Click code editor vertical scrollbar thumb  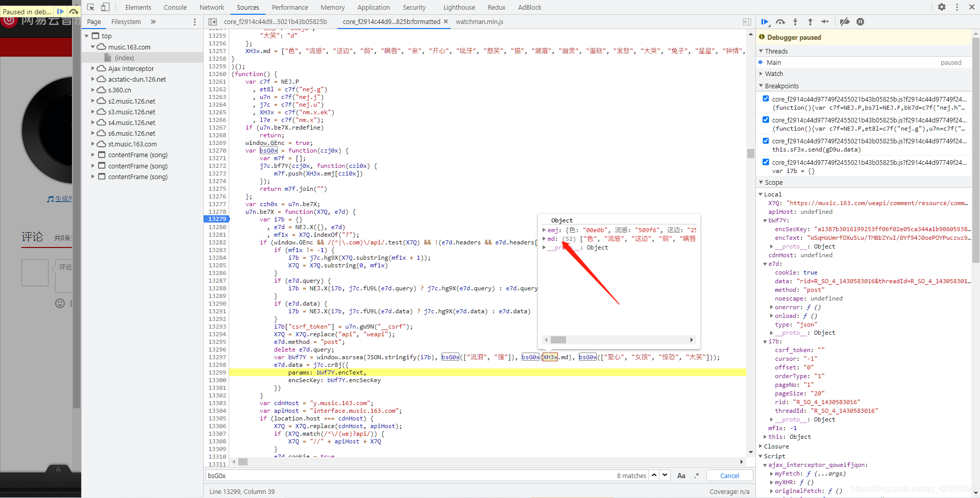click(x=750, y=154)
